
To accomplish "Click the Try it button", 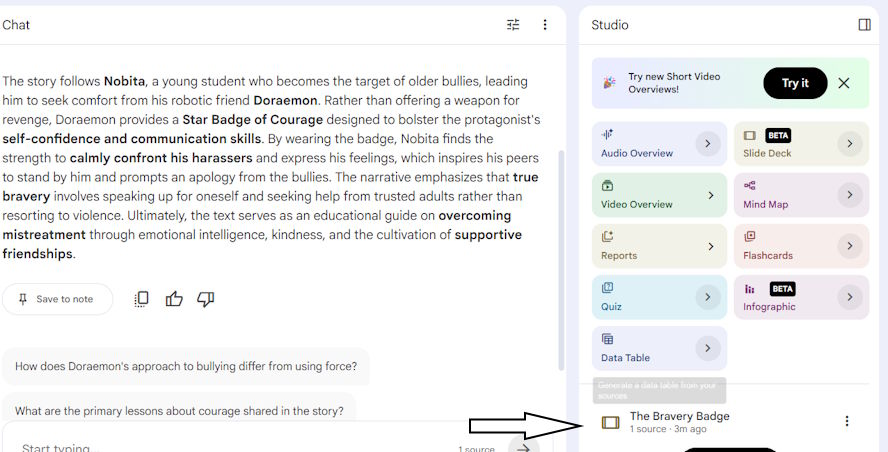I will pos(795,83).
